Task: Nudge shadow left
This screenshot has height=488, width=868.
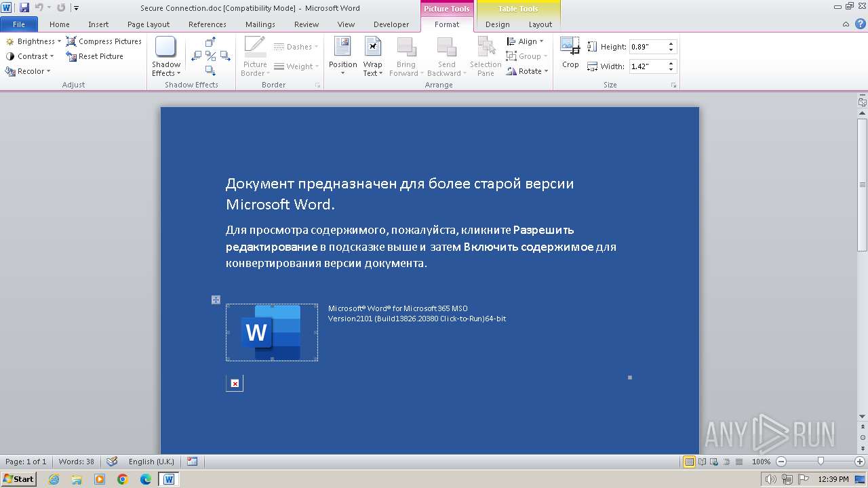Action: tap(197, 56)
